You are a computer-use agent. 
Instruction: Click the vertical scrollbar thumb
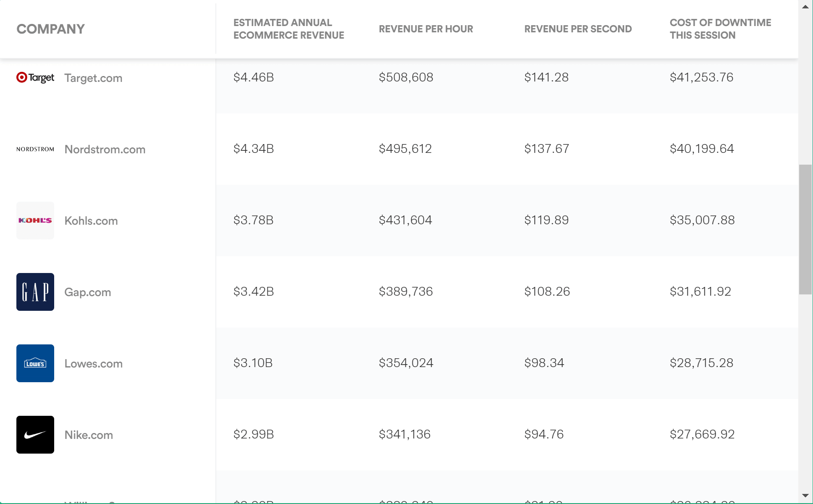[805, 229]
